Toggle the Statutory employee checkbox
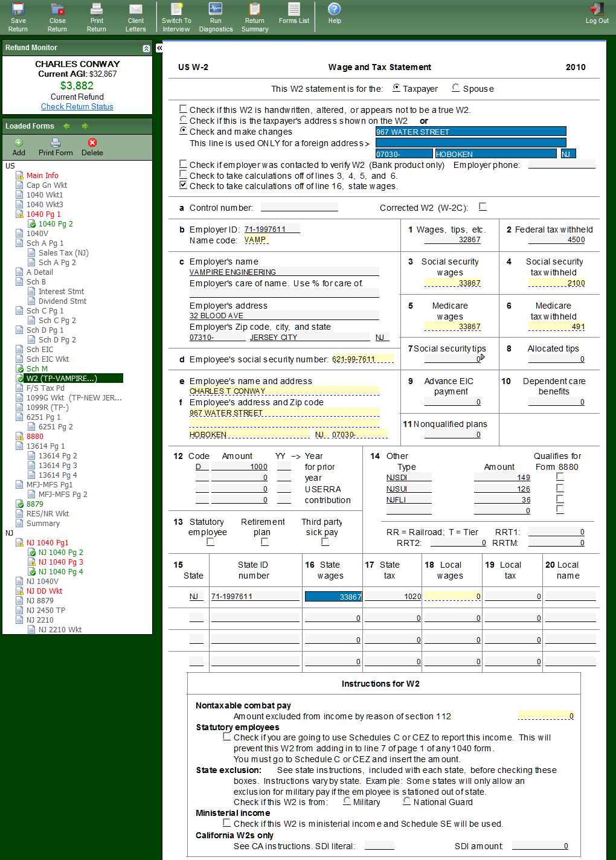616x860 pixels. 210,542
